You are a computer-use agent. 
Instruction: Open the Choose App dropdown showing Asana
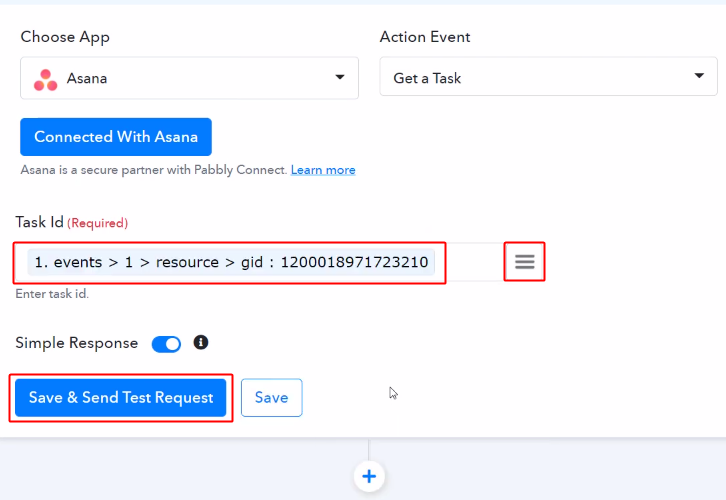tap(189, 78)
